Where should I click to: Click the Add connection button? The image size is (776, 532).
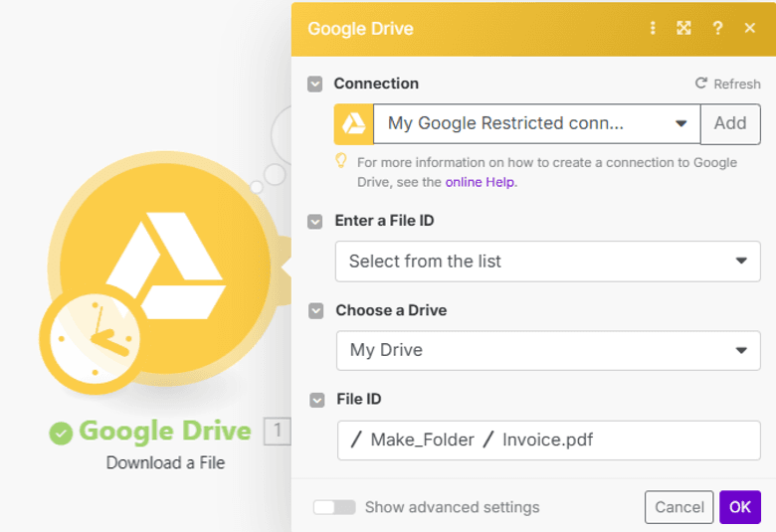(x=730, y=123)
